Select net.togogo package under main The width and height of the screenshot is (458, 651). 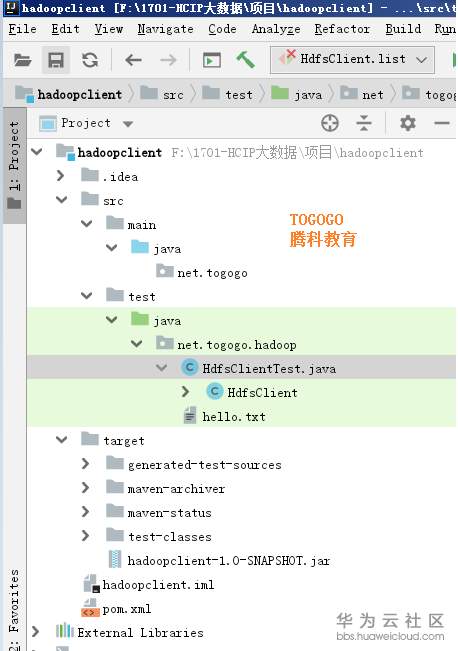tap(212, 273)
